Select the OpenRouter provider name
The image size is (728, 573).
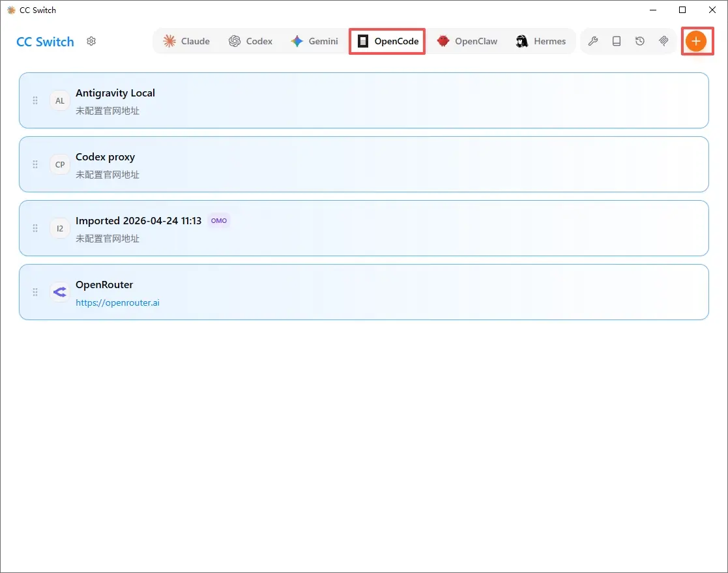(104, 285)
